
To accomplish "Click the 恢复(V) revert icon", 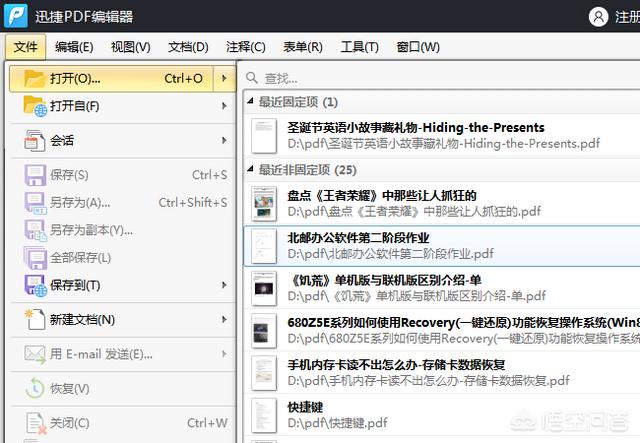I will (x=34, y=388).
